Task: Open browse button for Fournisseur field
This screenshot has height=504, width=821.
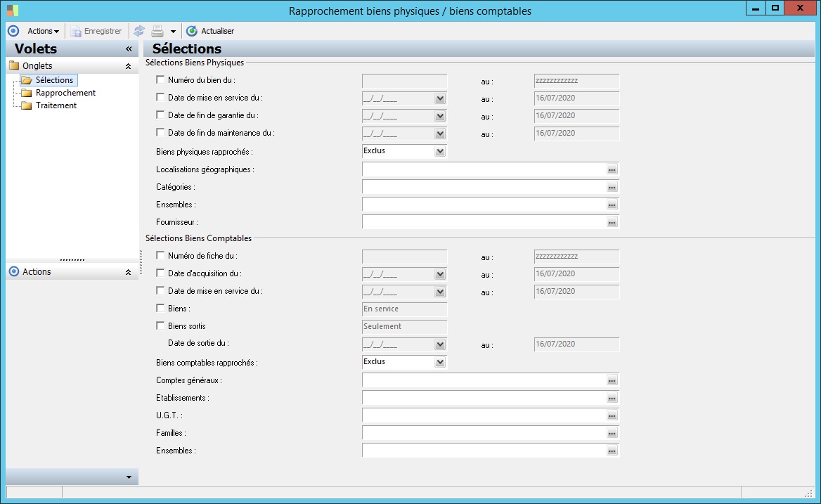Action: coord(612,222)
